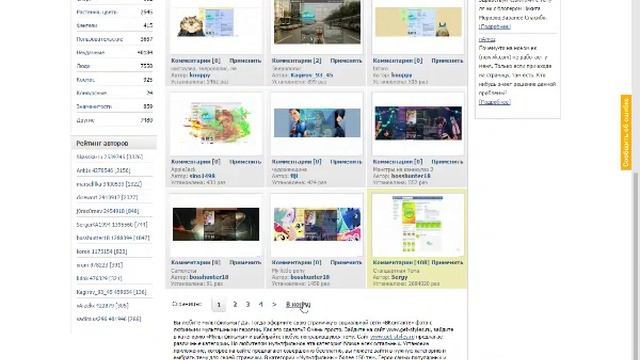
Task: Open Комментарии [0] under the cat theme
Action: click(x=196, y=60)
